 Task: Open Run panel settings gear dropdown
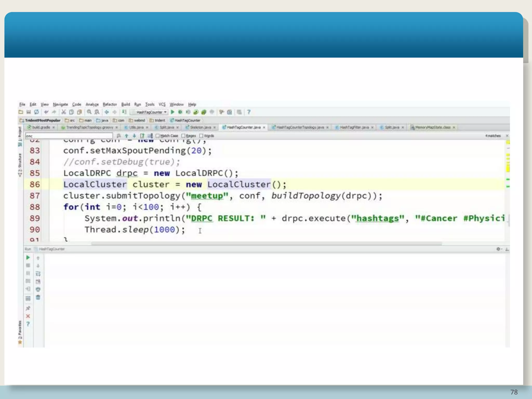(499, 249)
